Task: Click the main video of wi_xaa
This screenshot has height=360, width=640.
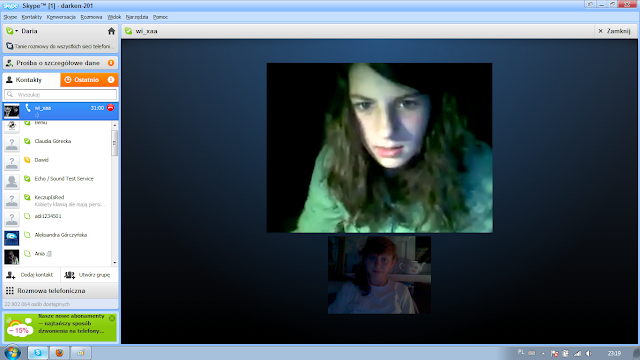Action: pos(380,148)
